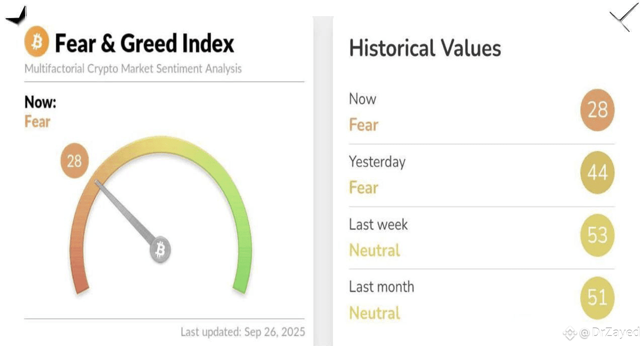Click the Last updated Sep 26, 2025 text

tap(243, 332)
